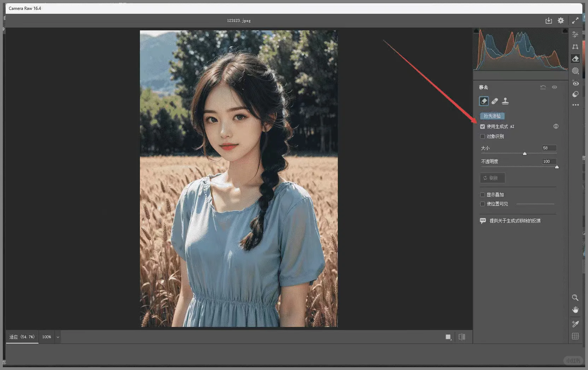588x370 pixels.
Task: Open the 适应 fit view dropdown
Action: 22,337
